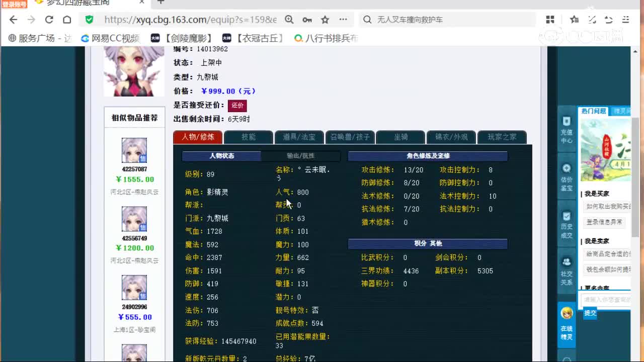Switch to the 人物/修炼 tab

click(198, 137)
